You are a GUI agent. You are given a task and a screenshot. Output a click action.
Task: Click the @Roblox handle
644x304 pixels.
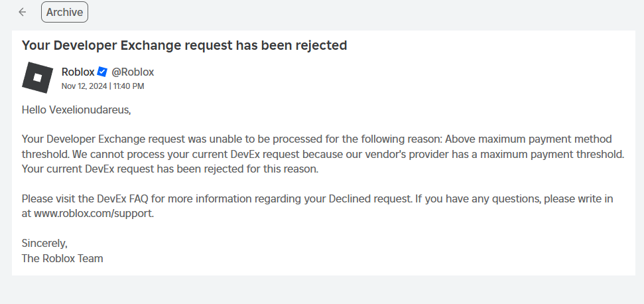coord(133,72)
